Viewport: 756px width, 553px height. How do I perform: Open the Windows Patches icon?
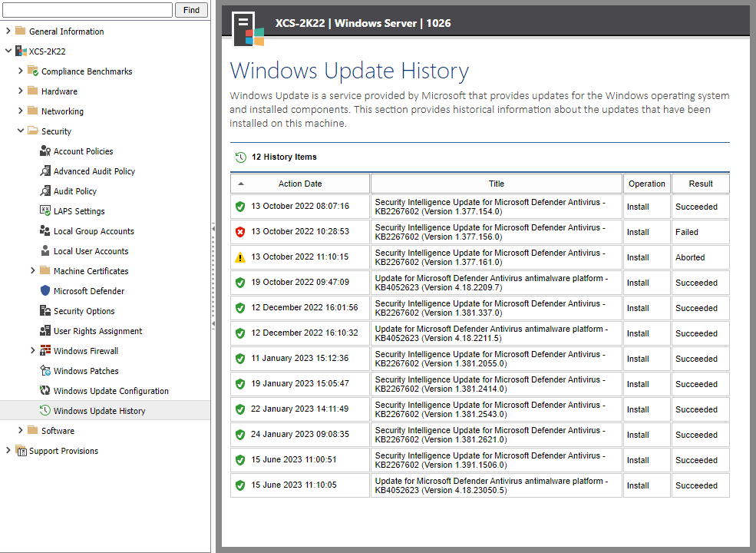[x=45, y=371]
